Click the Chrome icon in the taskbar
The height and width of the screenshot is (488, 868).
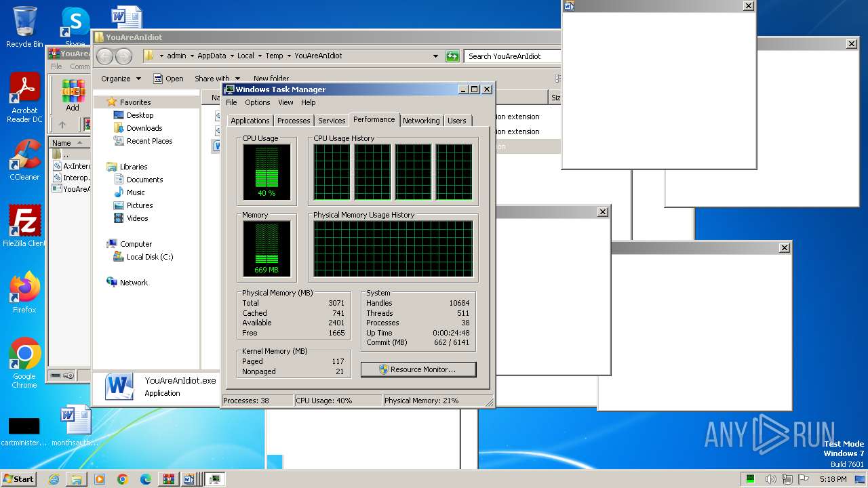pyautogui.click(x=123, y=479)
